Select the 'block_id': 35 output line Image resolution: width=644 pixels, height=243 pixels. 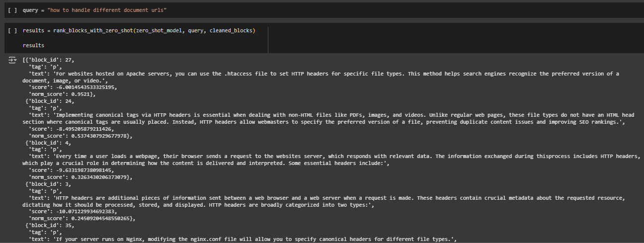tap(51, 225)
